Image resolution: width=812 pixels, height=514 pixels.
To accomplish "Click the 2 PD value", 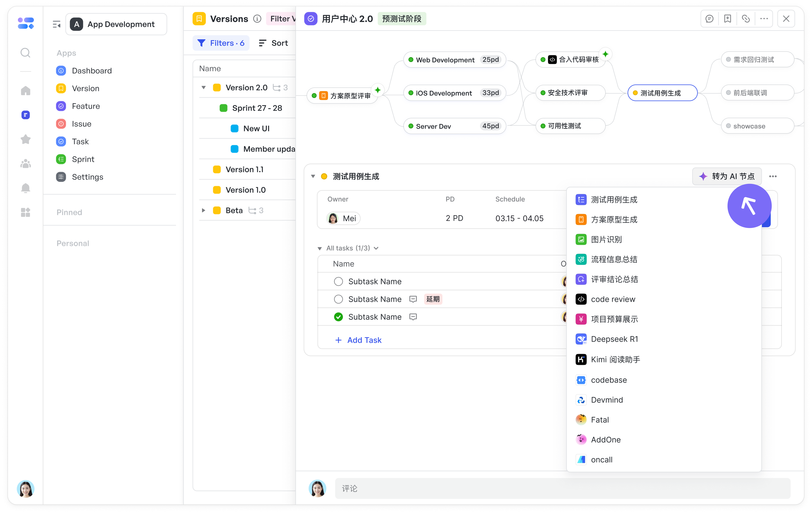I will 454,218.
